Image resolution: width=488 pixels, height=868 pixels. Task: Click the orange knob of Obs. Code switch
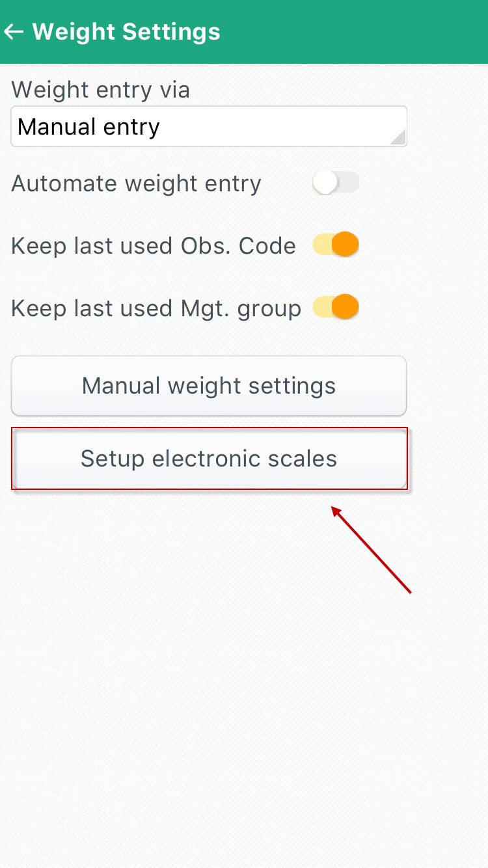pyautogui.click(x=346, y=245)
